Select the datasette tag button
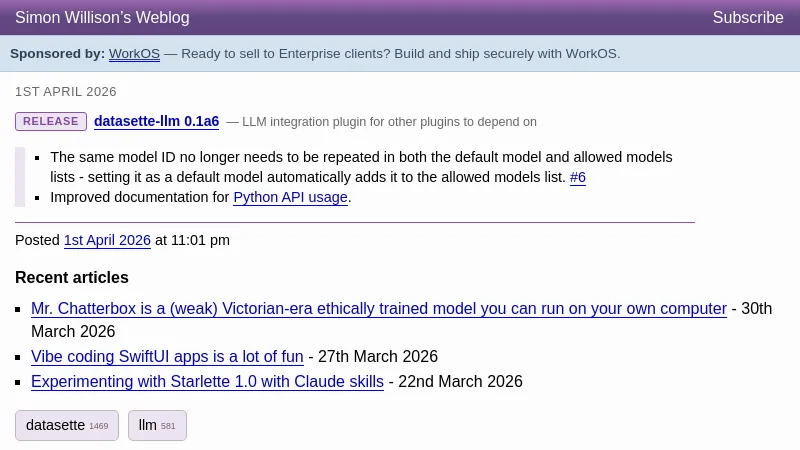Viewport: 800px width, 450px height. [56, 426]
